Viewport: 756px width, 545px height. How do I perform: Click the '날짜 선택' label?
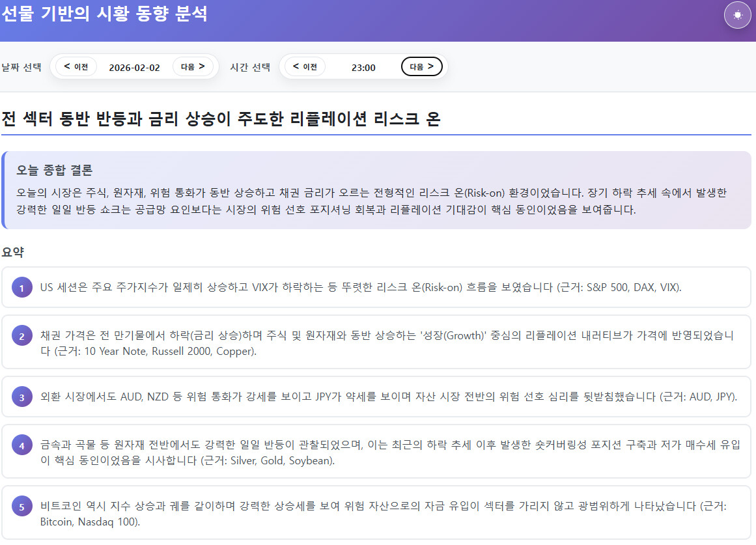[21, 67]
